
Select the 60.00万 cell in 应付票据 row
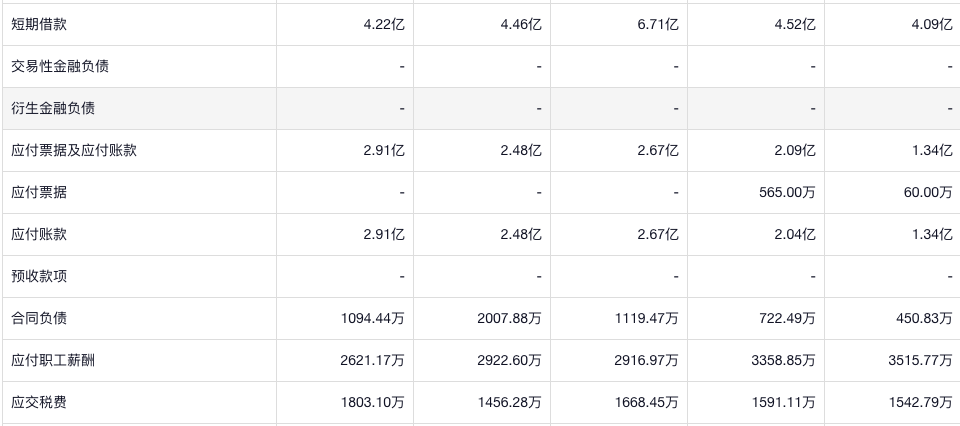coord(928,193)
